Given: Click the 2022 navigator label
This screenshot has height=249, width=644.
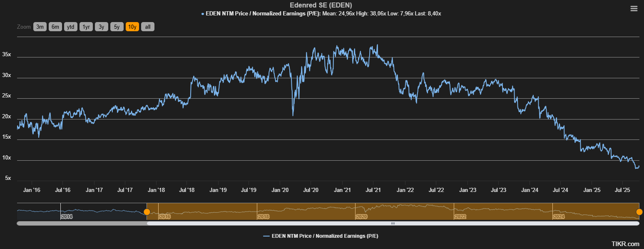Looking at the screenshot, I should 460,217.
